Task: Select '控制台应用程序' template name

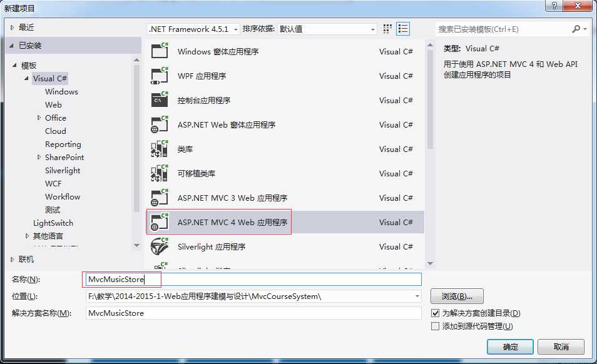Action: (204, 100)
